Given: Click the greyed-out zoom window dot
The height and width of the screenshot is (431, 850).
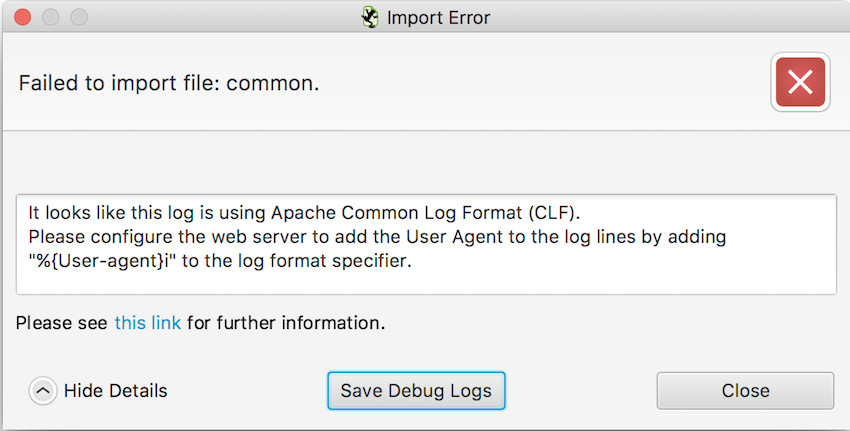Looking at the screenshot, I should click(x=79, y=17).
